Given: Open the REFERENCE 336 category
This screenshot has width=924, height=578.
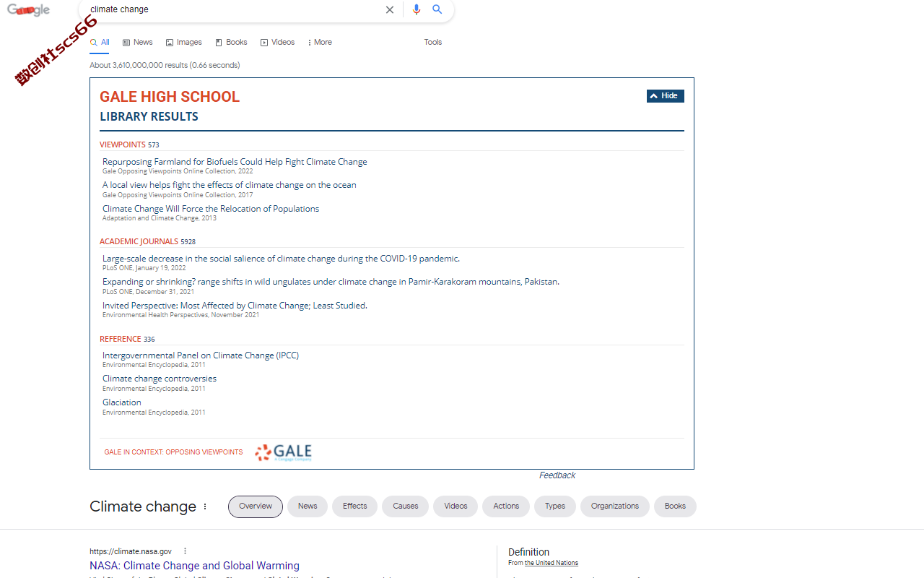Looking at the screenshot, I should click(127, 339).
